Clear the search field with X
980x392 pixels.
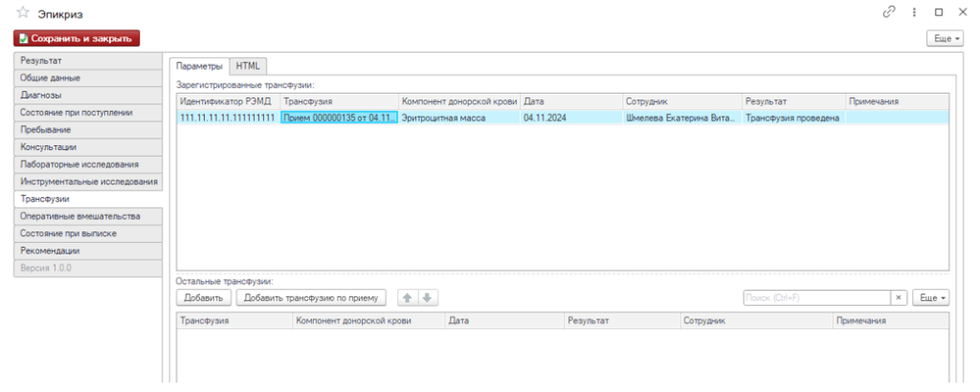(898, 297)
